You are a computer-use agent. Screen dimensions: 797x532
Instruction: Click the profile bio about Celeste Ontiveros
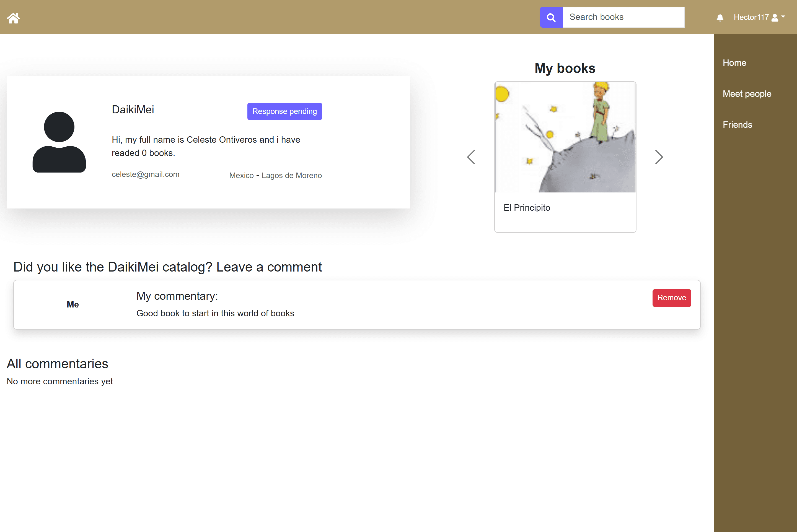[206, 146]
